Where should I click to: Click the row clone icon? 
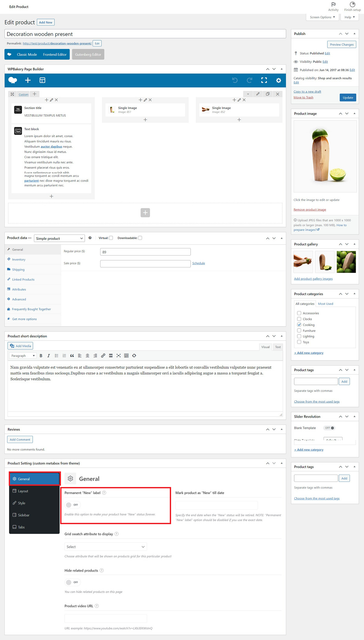tap(268, 94)
